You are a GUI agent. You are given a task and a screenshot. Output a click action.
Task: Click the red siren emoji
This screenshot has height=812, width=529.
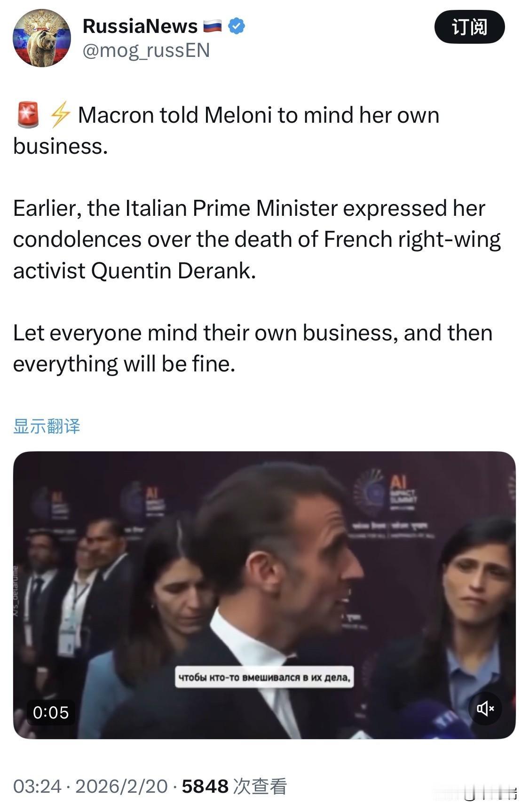tap(28, 115)
